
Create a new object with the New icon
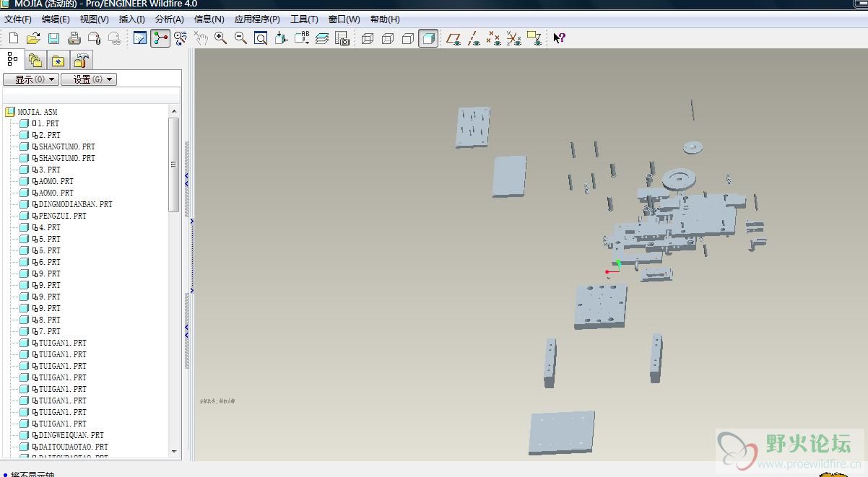coord(13,38)
